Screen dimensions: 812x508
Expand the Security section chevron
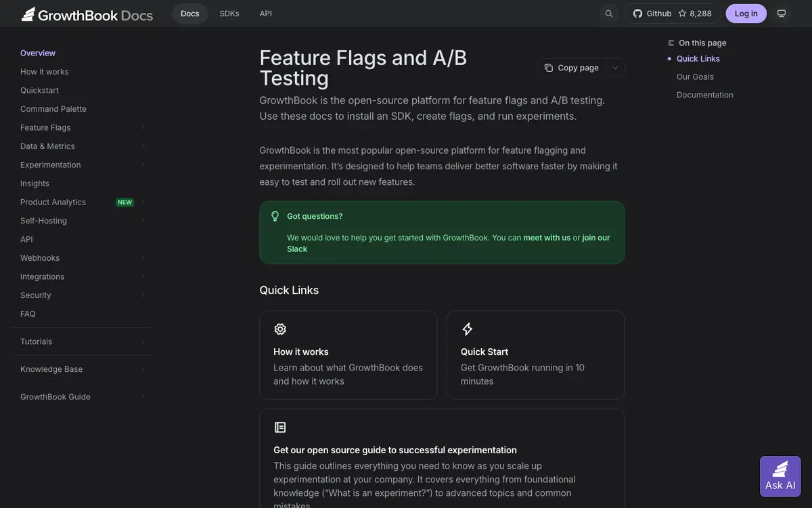(x=143, y=295)
